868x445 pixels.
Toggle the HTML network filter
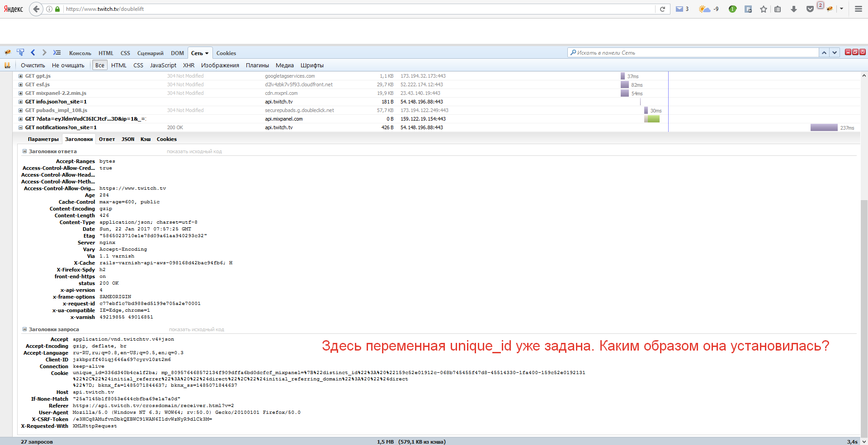tap(119, 66)
